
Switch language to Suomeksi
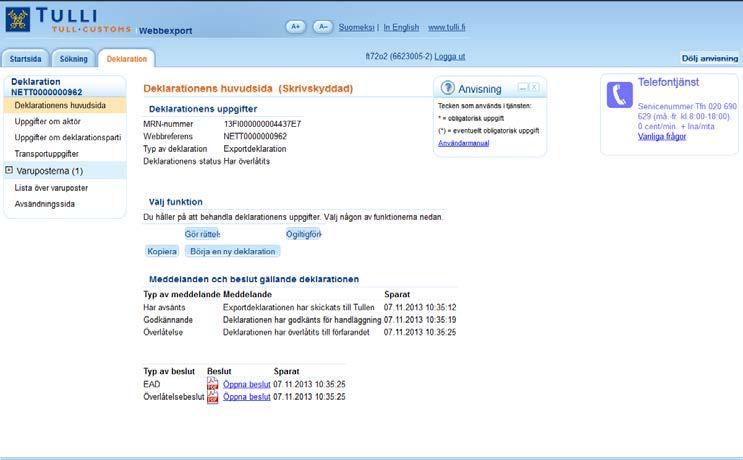(356, 27)
